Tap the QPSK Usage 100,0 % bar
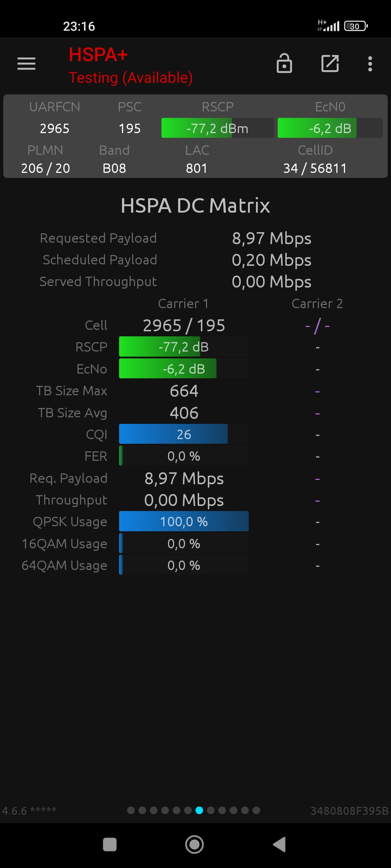 pyautogui.click(x=184, y=521)
